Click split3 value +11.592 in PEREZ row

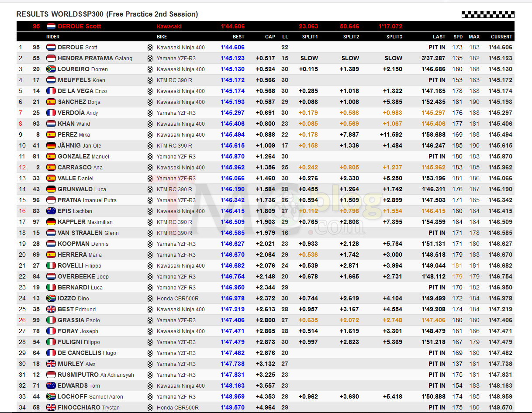pos(390,134)
